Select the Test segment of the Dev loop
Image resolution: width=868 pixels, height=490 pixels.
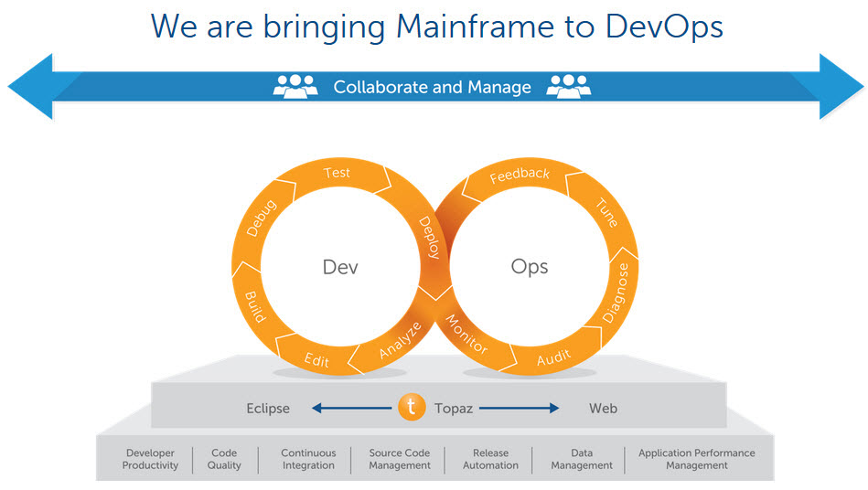coord(338,173)
